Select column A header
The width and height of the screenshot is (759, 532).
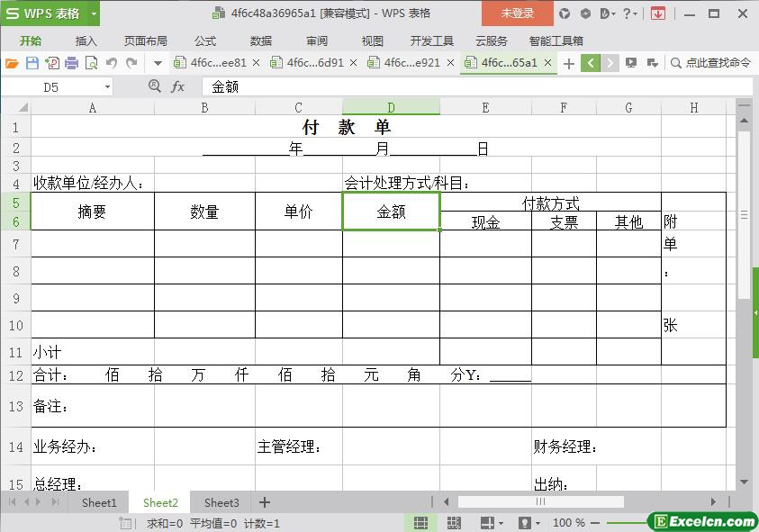[x=93, y=108]
